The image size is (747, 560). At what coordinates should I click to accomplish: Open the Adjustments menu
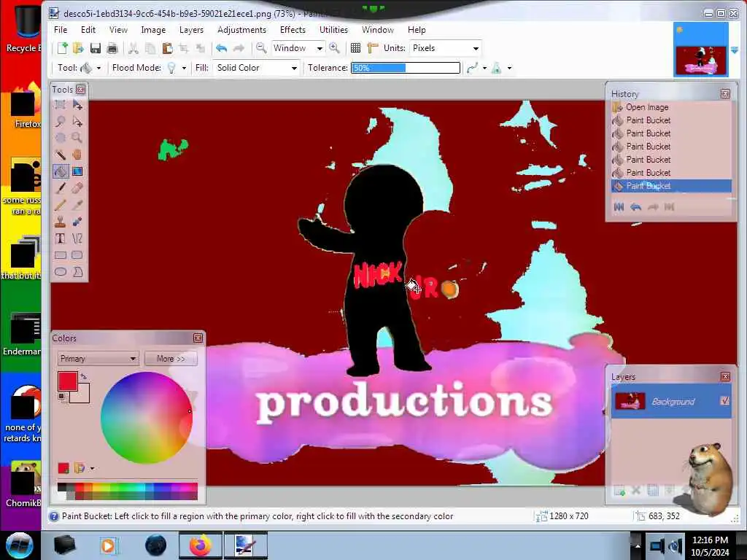242,29
